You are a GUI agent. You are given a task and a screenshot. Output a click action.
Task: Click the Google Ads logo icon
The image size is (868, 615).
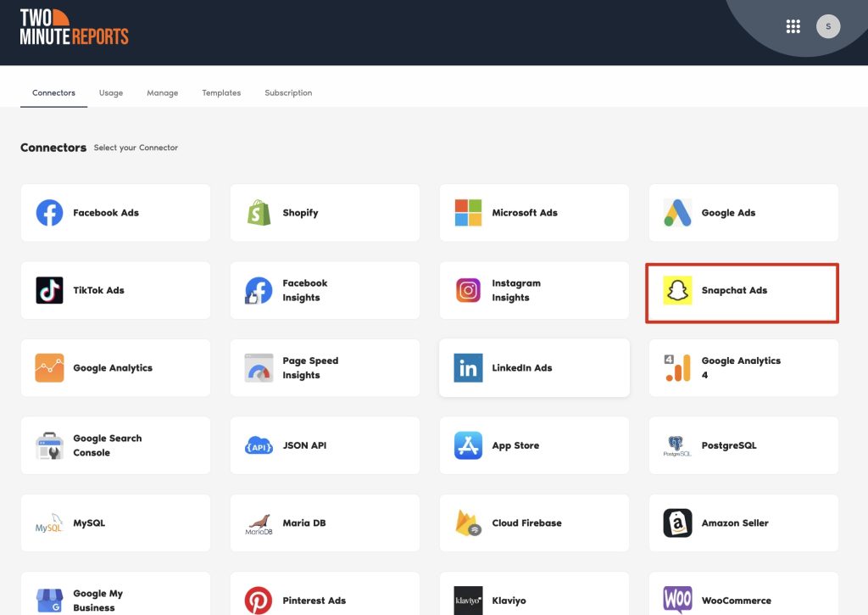(677, 213)
